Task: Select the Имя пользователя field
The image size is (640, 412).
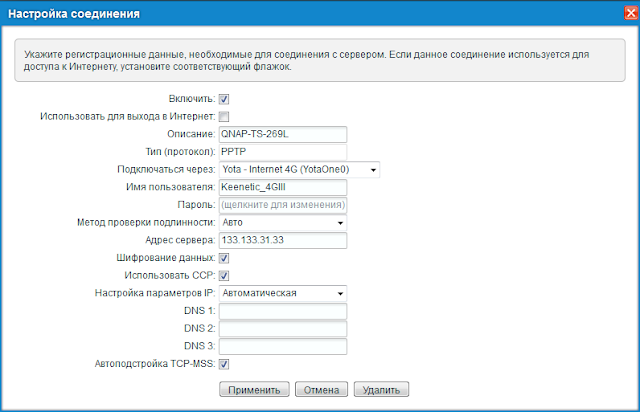Action: pos(283,187)
